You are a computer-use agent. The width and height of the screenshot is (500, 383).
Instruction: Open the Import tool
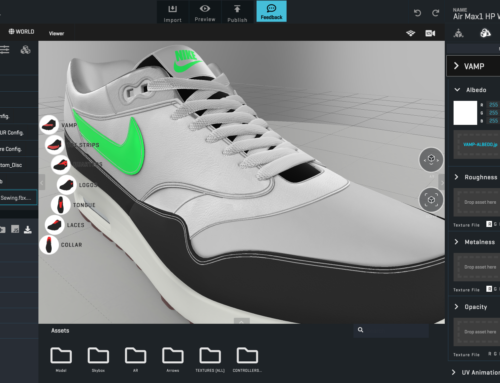pyautogui.click(x=172, y=12)
